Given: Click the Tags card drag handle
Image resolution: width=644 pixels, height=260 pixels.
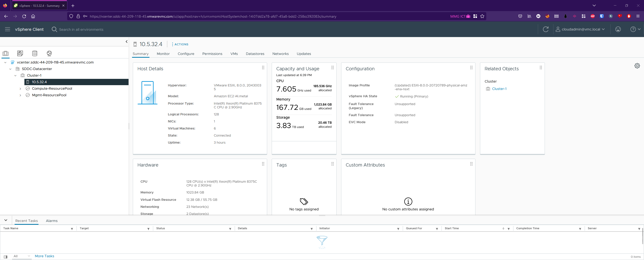Looking at the screenshot, I should coord(333,164).
